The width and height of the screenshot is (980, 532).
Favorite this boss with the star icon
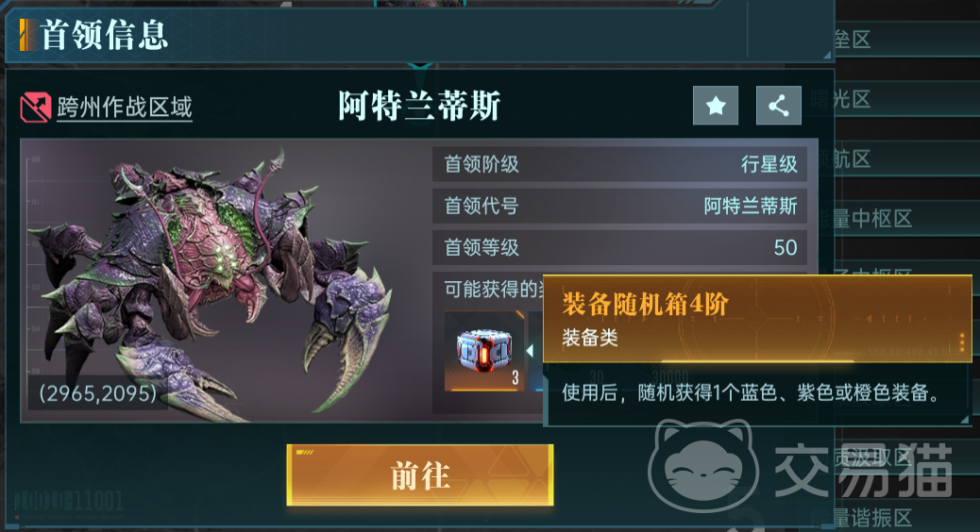coord(716,106)
